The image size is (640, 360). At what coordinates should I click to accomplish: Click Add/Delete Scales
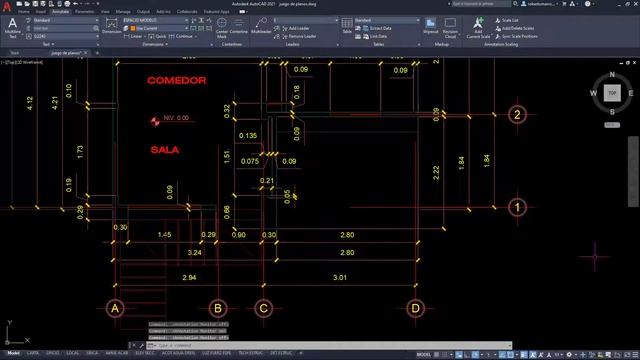tap(514, 28)
